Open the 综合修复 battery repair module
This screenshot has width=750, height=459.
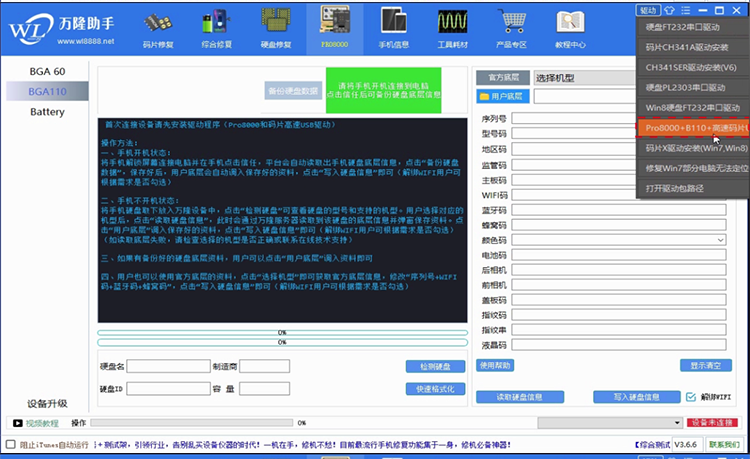217,30
